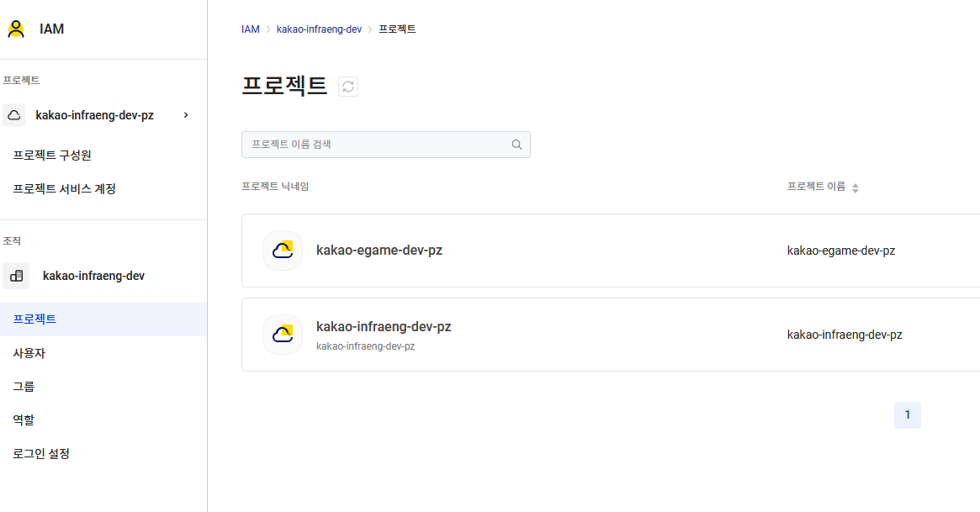
Task: Focus the 프로젝트 이름 검색 input field
Action: [386, 145]
